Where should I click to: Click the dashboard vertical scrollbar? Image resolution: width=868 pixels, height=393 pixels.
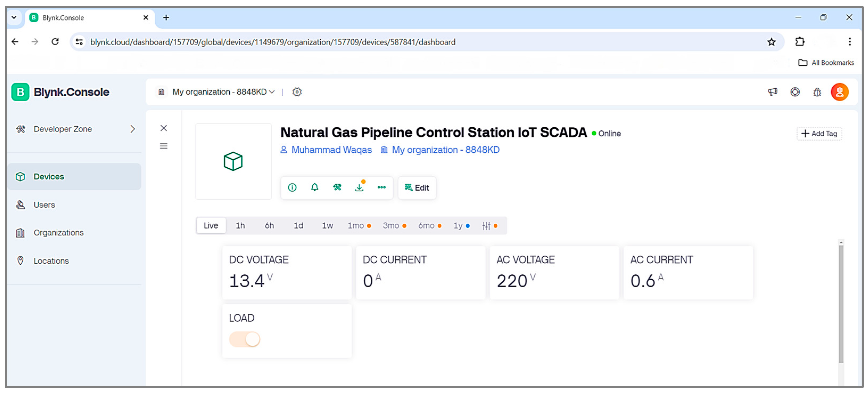(841, 303)
